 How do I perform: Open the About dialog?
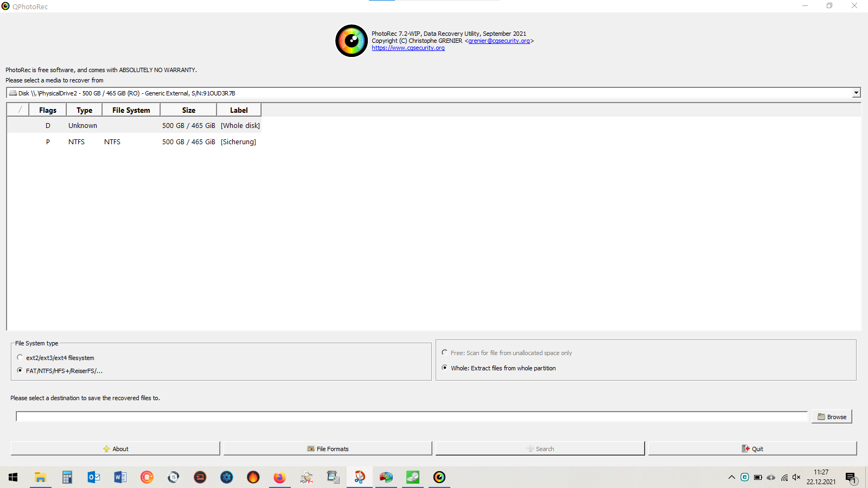pyautogui.click(x=115, y=448)
